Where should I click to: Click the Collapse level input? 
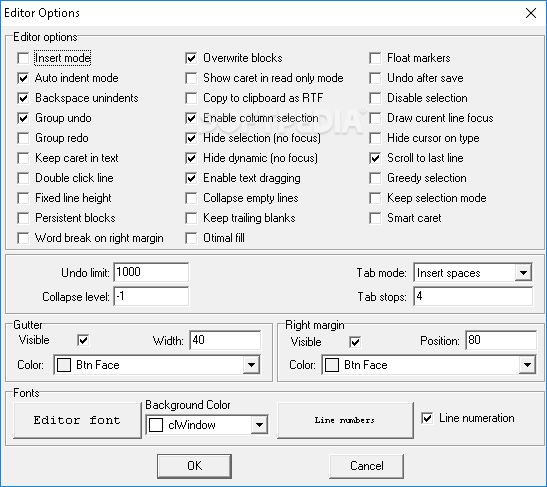point(151,296)
